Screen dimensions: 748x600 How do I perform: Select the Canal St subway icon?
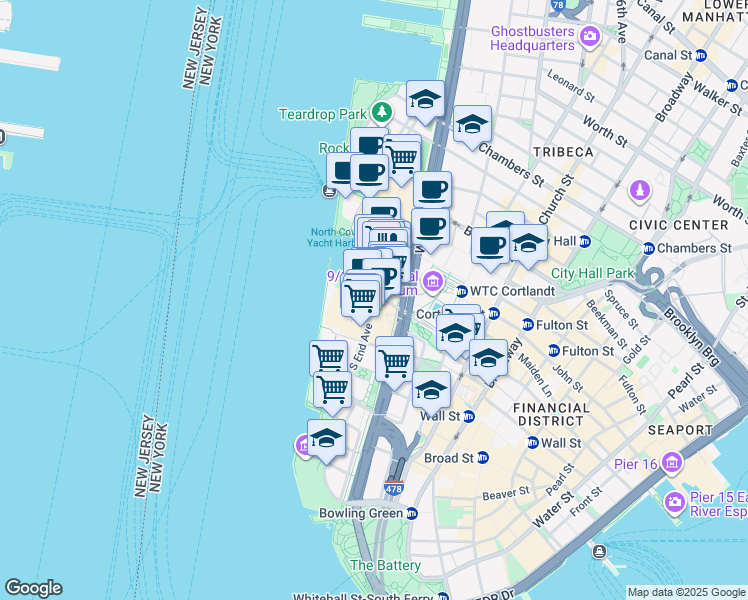coord(700,55)
